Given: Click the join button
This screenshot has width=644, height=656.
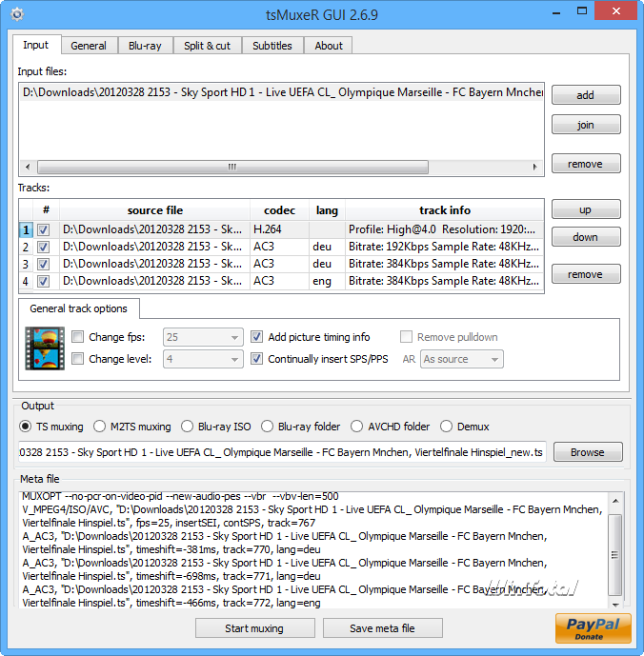Looking at the screenshot, I should tap(586, 125).
